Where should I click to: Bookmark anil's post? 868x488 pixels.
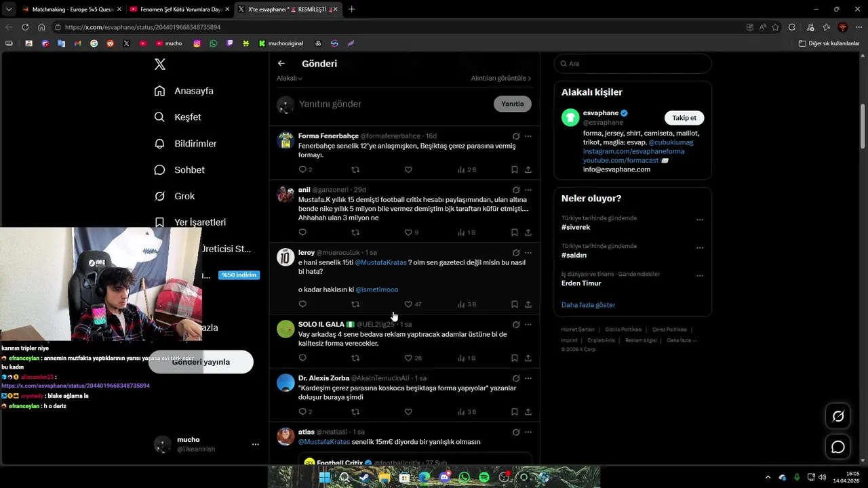[x=515, y=232]
